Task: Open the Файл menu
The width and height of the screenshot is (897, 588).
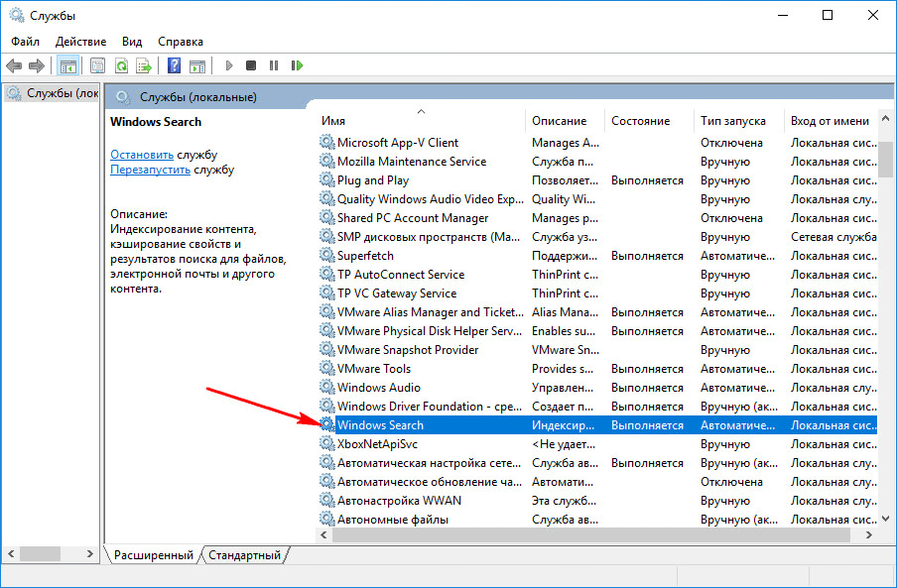Action: point(26,42)
